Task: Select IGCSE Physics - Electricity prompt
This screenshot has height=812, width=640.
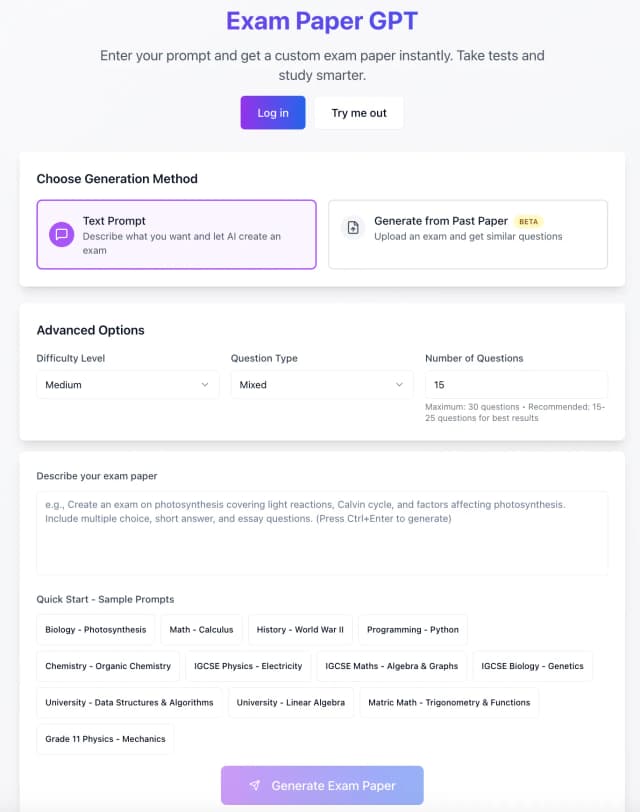Action: tap(248, 666)
